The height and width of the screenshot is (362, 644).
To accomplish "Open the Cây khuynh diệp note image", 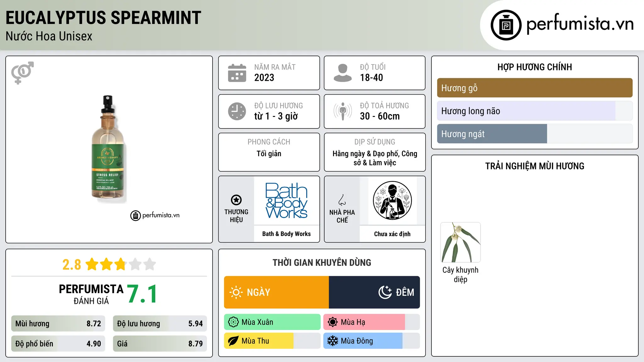I will click(460, 242).
